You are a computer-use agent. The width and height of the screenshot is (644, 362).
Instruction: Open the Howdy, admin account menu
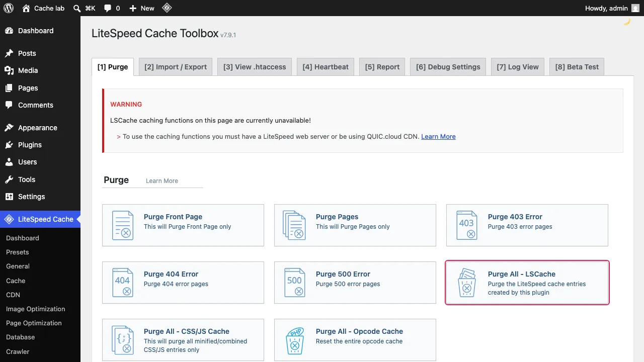612,8
